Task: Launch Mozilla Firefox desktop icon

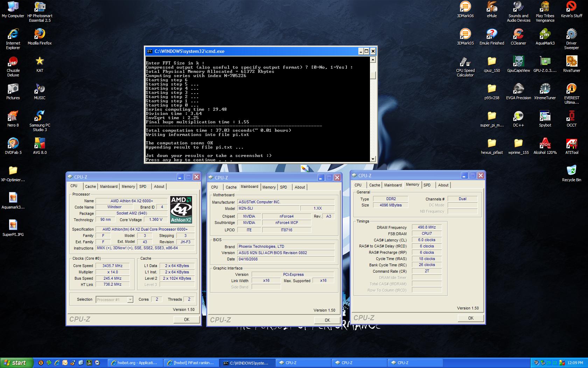Action: click(x=40, y=37)
